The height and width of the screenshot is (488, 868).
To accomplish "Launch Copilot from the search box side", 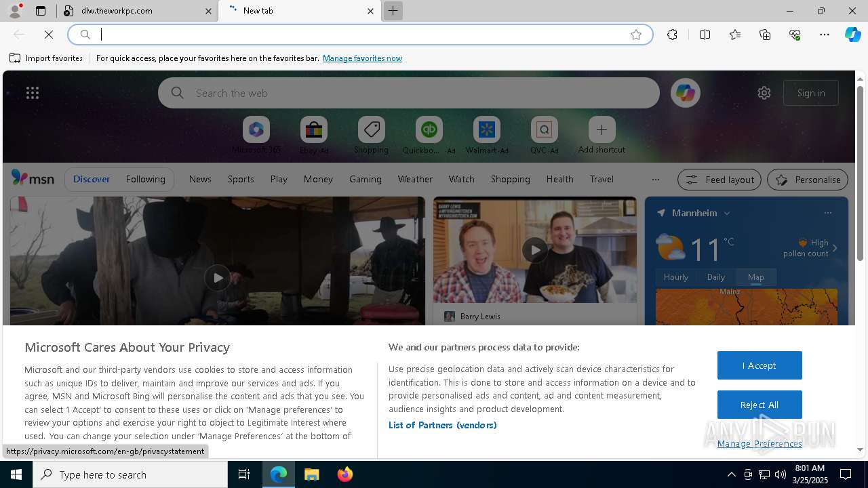I will pyautogui.click(x=686, y=93).
